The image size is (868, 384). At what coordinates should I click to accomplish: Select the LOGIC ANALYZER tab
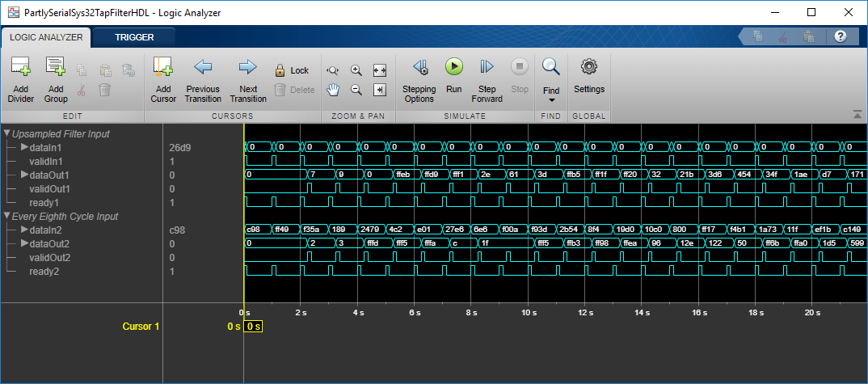click(x=46, y=38)
